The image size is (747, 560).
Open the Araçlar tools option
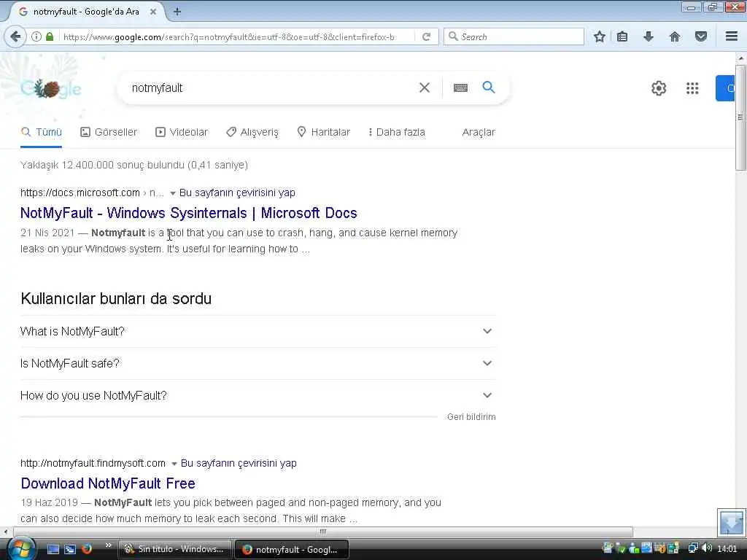point(479,132)
